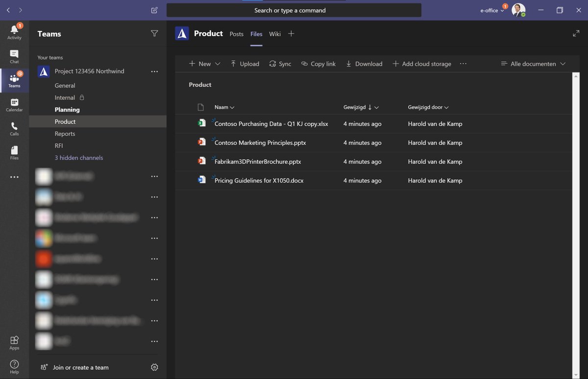Open Fabrikam3DPrinterBrochure.pptx
588x379 pixels.
click(x=258, y=162)
